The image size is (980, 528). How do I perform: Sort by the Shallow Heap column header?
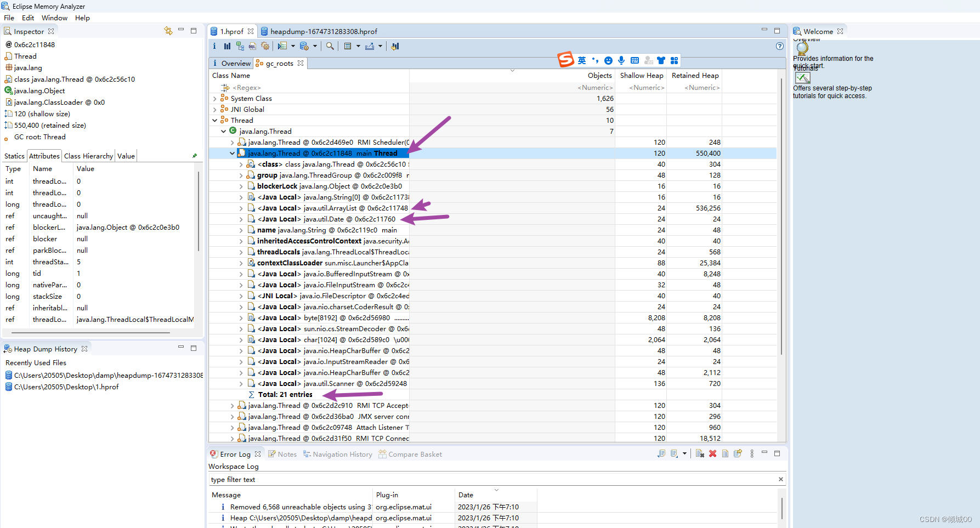(x=642, y=76)
